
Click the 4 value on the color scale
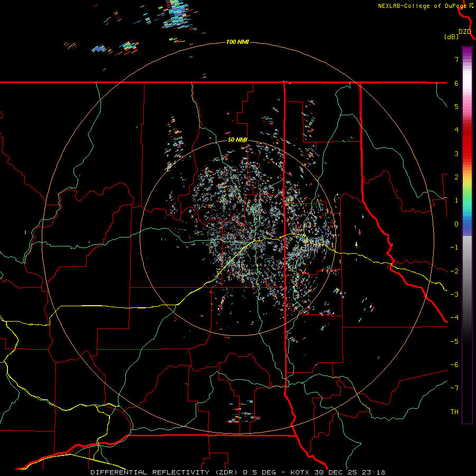click(456, 130)
